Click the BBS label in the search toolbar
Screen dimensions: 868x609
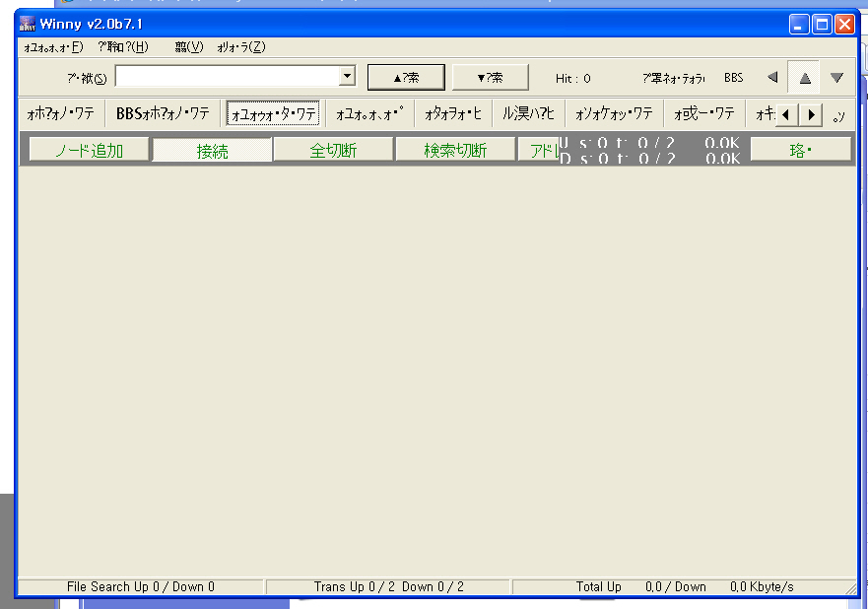(x=733, y=78)
